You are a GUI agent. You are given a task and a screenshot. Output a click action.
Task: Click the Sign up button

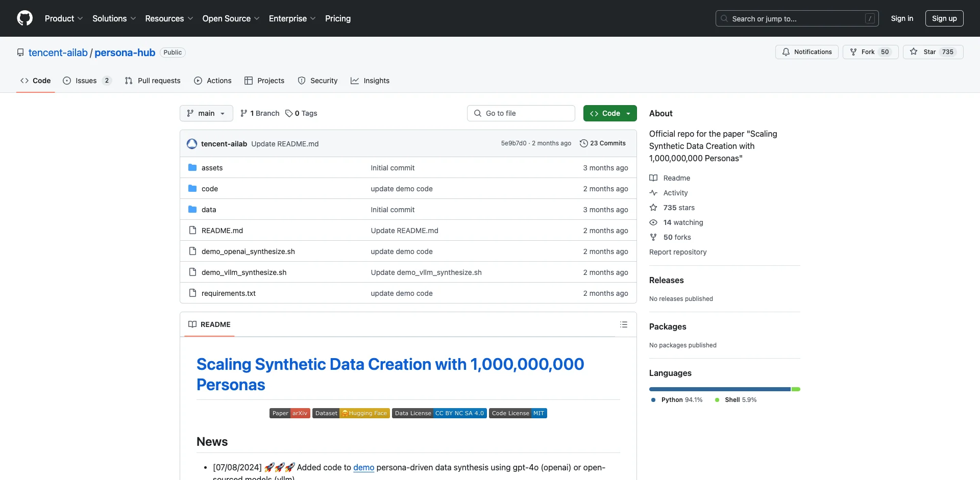point(944,18)
